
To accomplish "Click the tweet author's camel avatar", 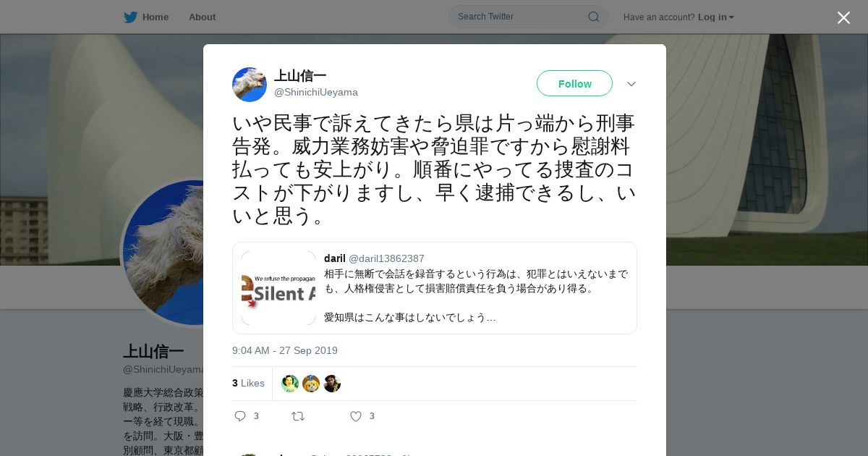I will coord(250,85).
